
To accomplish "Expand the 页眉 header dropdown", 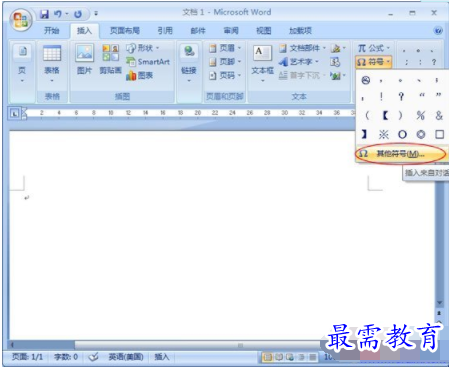I will (x=225, y=48).
